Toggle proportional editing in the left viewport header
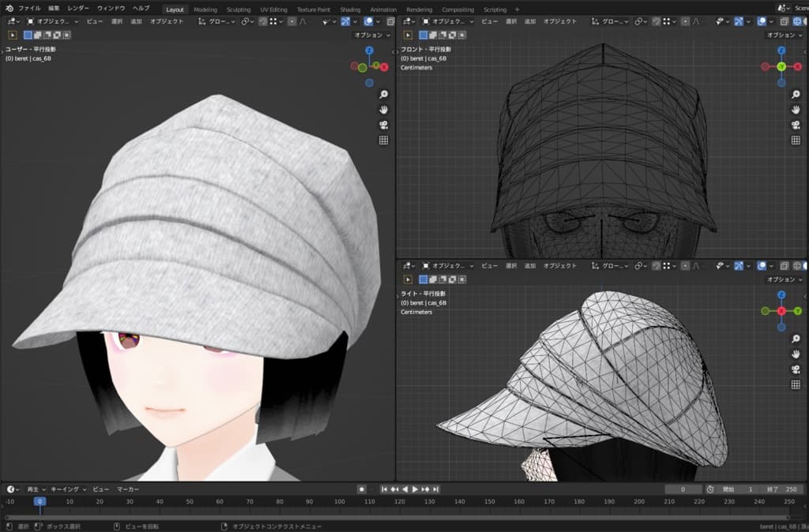The image size is (809, 532). (290, 21)
